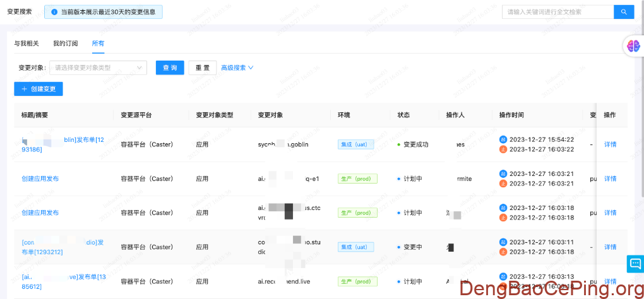Image resolution: width=644 pixels, height=299 pixels.
Task: Click start-time icon beside 2023-12-27 16:03:13
Action: [503, 276]
